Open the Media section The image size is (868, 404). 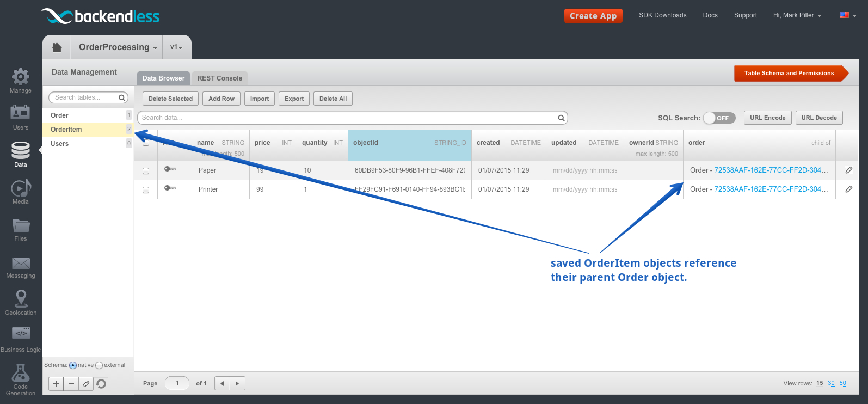click(21, 192)
